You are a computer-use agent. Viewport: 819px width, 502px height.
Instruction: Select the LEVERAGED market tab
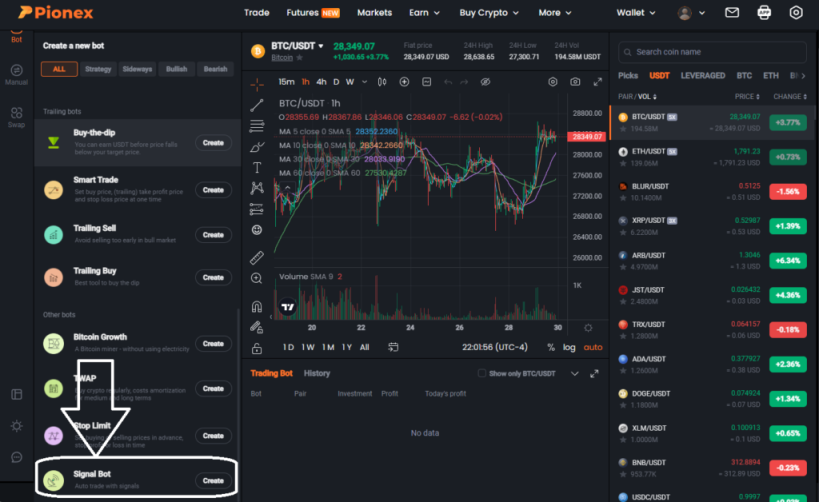coord(703,76)
